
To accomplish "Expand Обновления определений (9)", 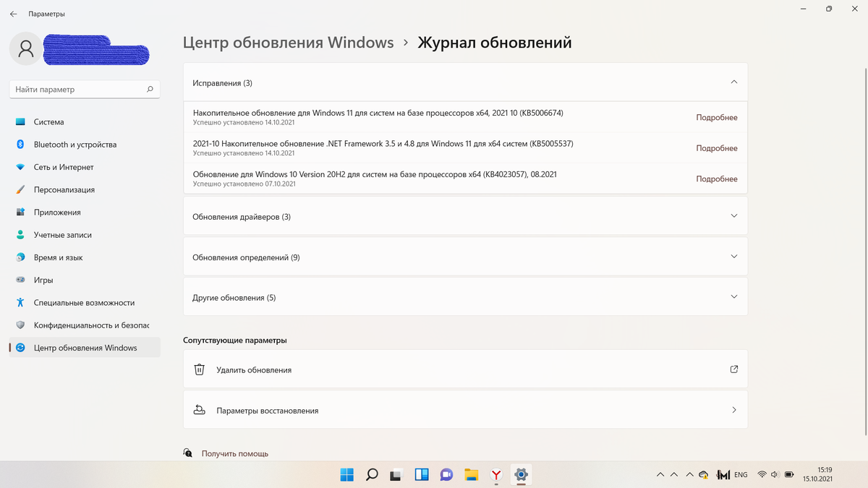I will tap(465, 257).
